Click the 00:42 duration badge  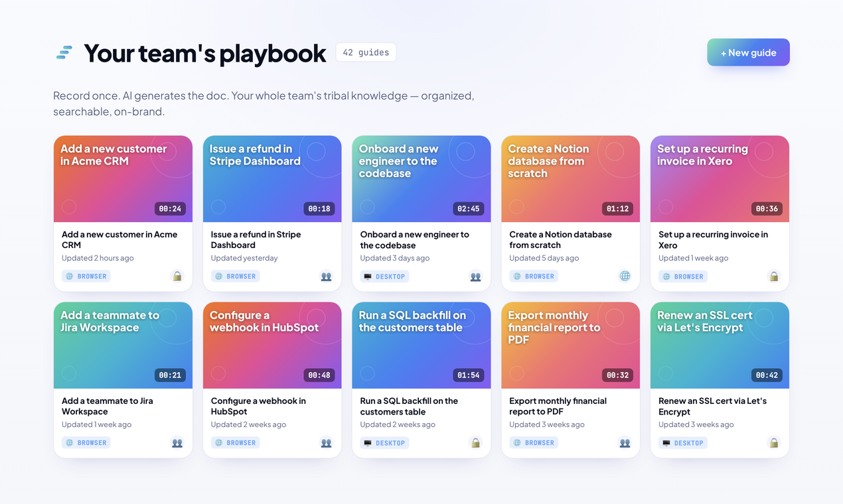767,375
